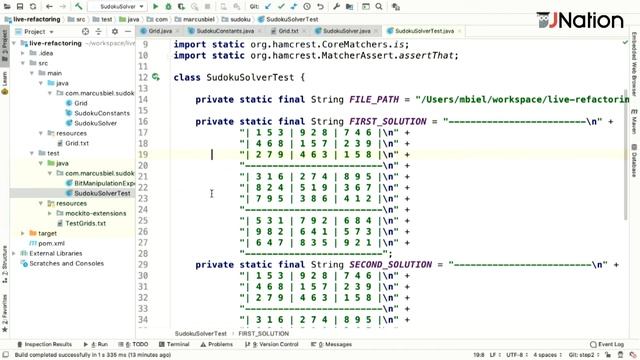Collapse the main folder
The image size is (640, 360).
click(32, 73)
